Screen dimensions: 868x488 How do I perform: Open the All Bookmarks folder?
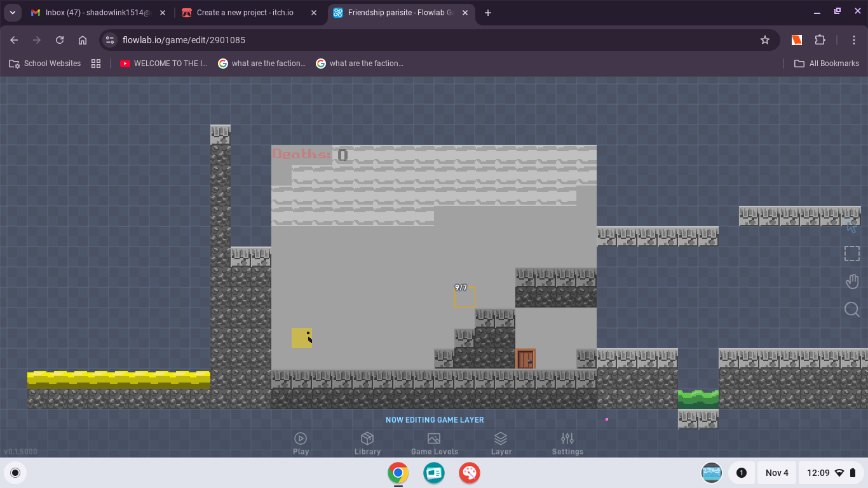(826, 64)
